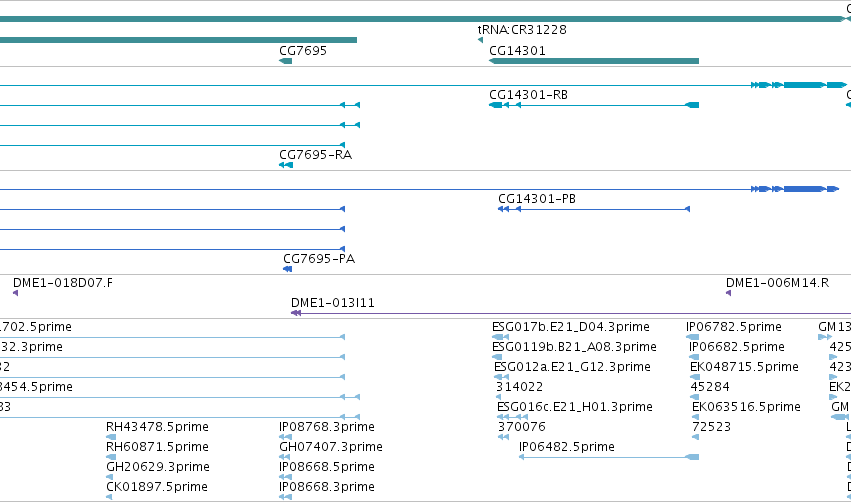Click the IP06482.5prime EST label
This screenshot has height=502, width=851.
coord(567,447)
